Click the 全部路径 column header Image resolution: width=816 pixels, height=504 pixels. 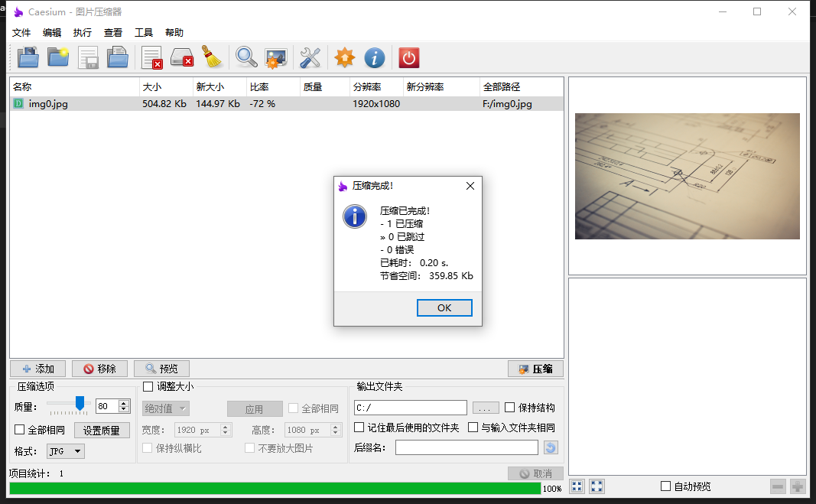522,87
